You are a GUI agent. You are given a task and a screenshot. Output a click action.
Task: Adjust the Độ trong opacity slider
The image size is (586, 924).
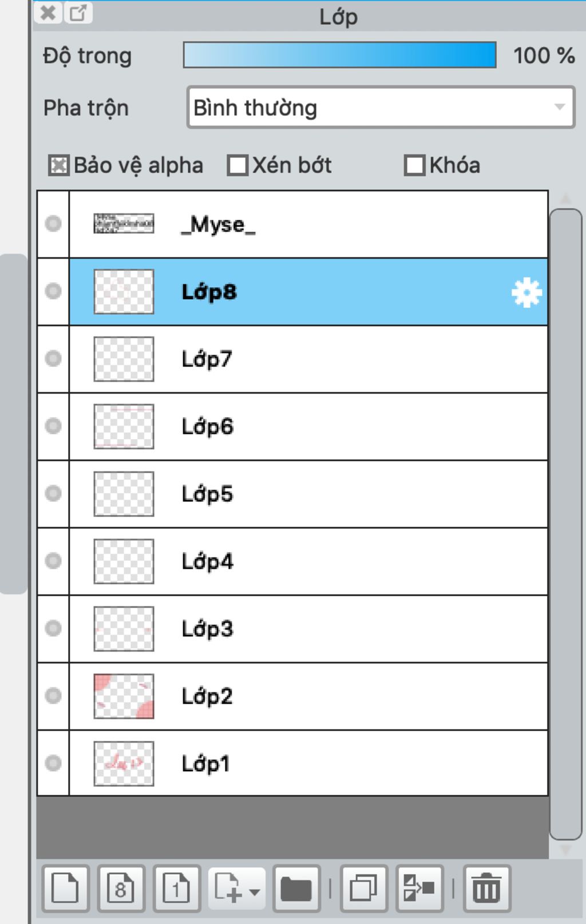339,55
